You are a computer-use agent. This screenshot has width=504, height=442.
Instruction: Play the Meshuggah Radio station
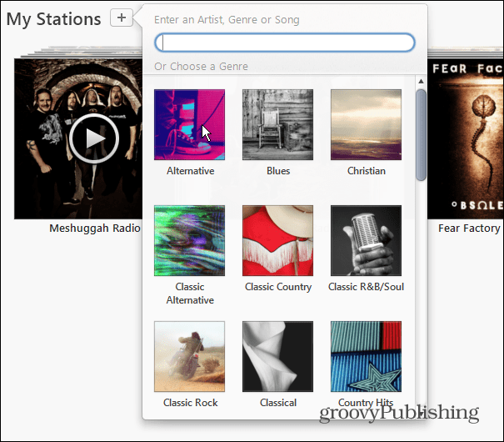click(x=94, y=138)
